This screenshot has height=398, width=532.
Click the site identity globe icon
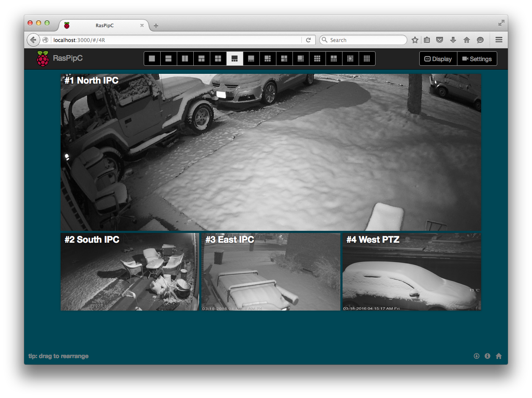click(x=45, y=40)
